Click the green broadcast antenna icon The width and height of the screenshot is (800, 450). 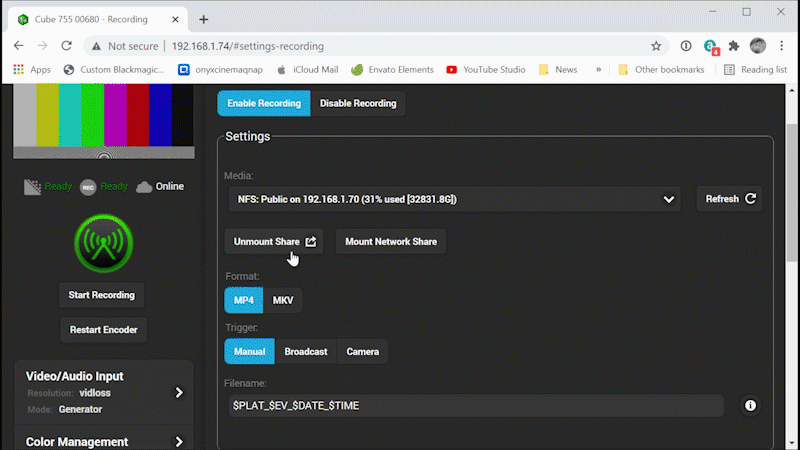pos(103,245)
